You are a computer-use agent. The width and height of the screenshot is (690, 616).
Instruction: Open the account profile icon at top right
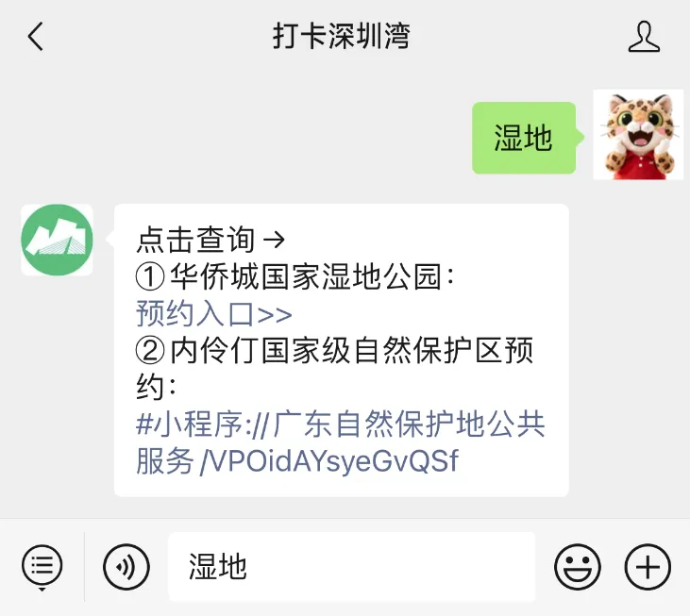point(644,37)
